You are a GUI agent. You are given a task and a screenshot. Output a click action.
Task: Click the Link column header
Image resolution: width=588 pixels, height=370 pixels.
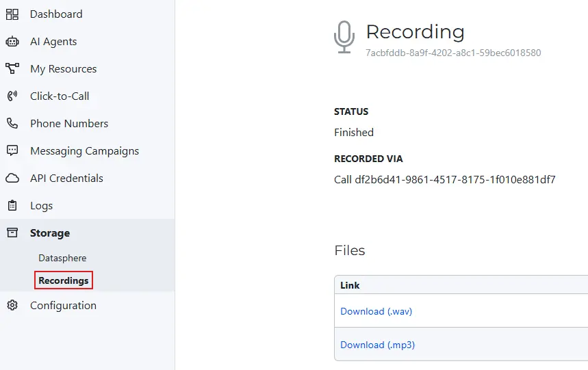(350, 285)
